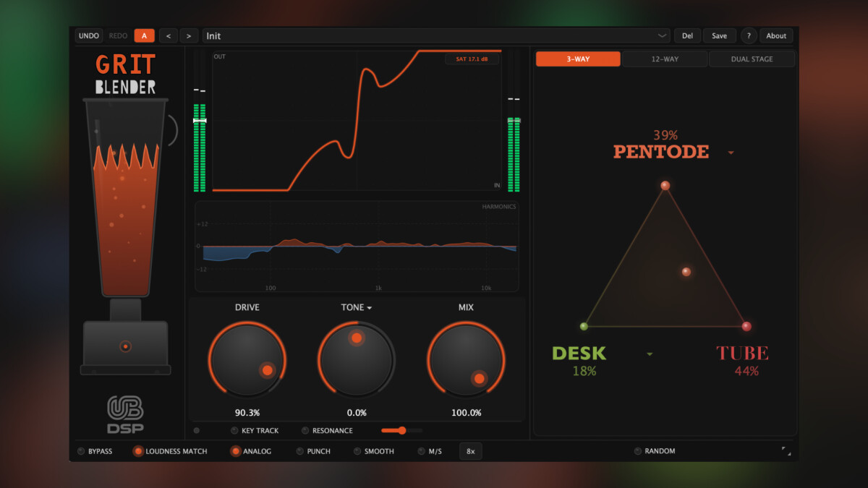Image resolution: width=868 pixels, height=488 pixels.
Task: Click the UB DSP logo
Action: (125, 414)
